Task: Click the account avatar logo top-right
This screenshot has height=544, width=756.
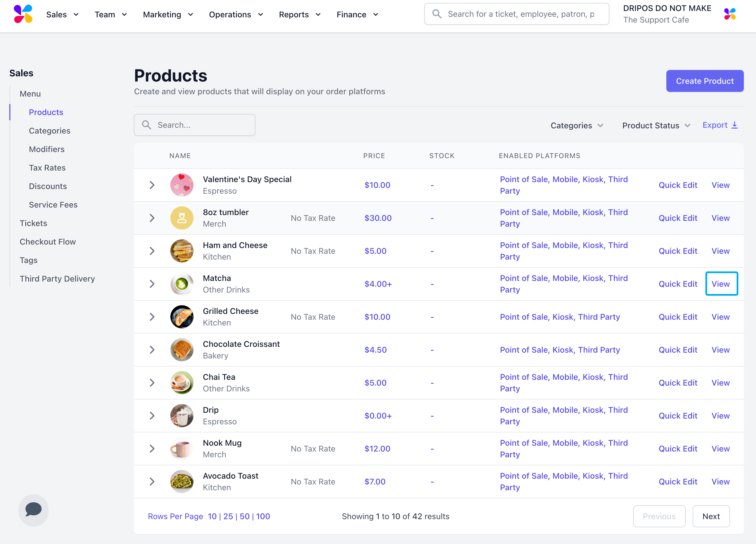Action: coord(730,14)
